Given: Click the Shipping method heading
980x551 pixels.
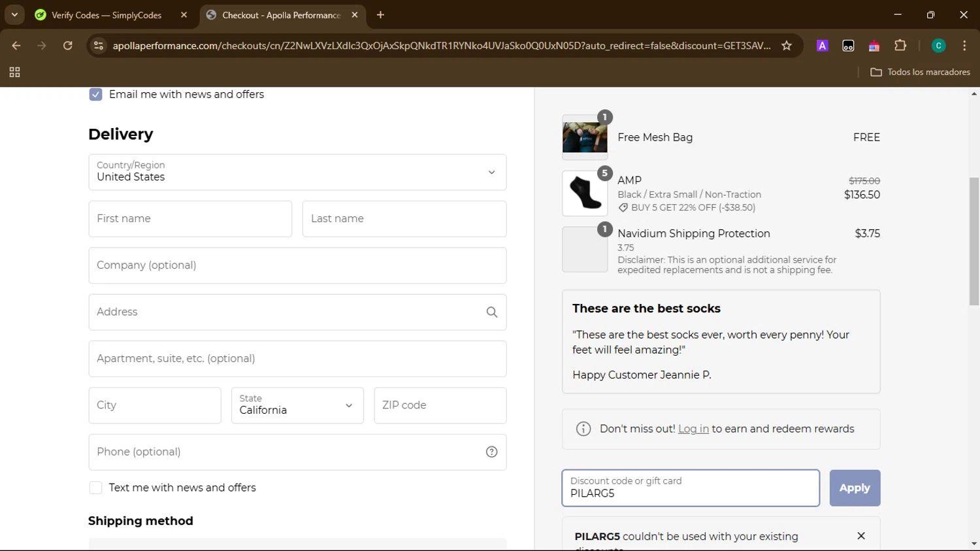Looking at the screenshot, I should pos(140,521).
